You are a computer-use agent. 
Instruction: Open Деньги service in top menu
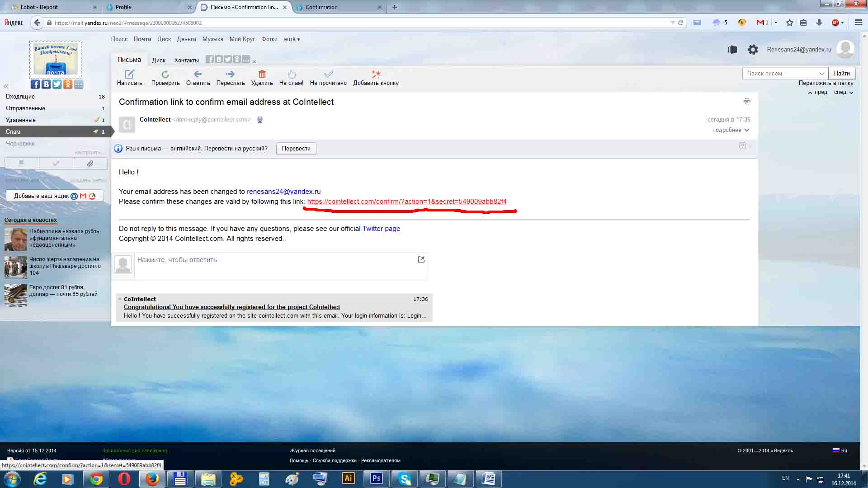coord(186,39)
